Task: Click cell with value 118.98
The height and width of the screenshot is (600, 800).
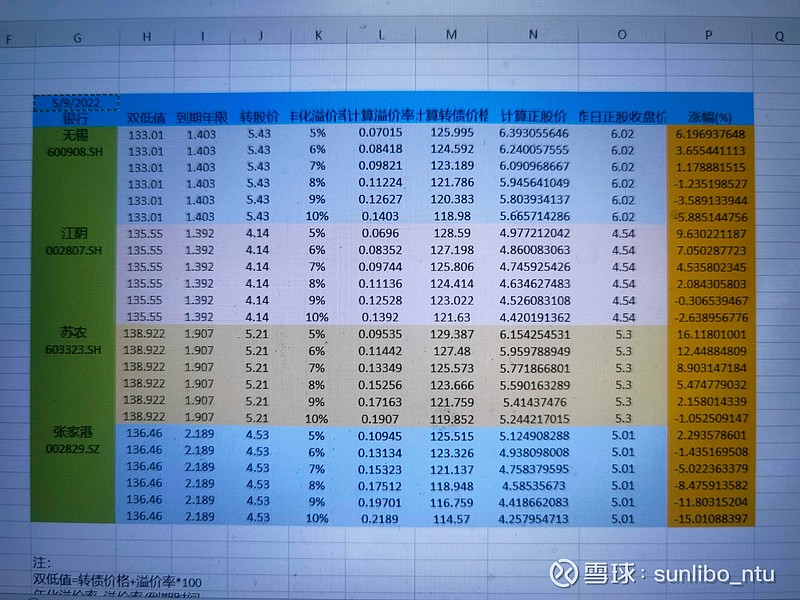Action: 452,216
